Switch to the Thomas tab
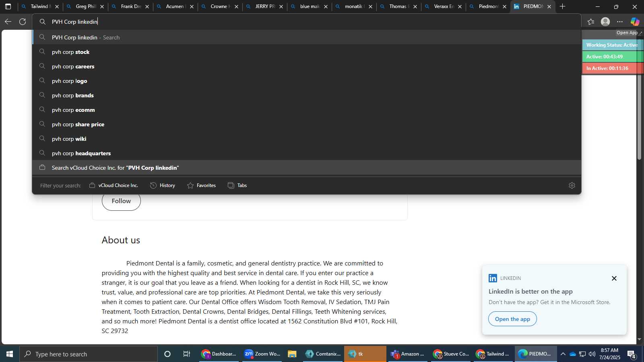This screenshot has width=644, height=362. pos(398,6)
